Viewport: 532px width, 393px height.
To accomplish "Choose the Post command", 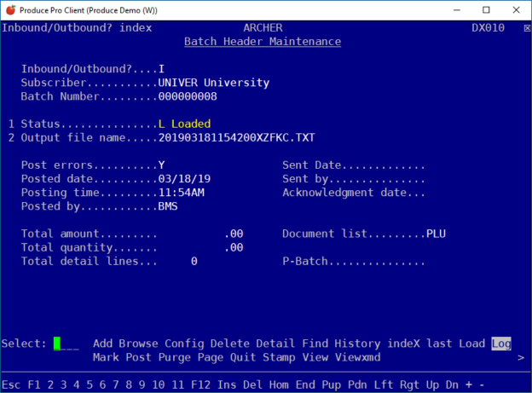I will tap(138, 357).
